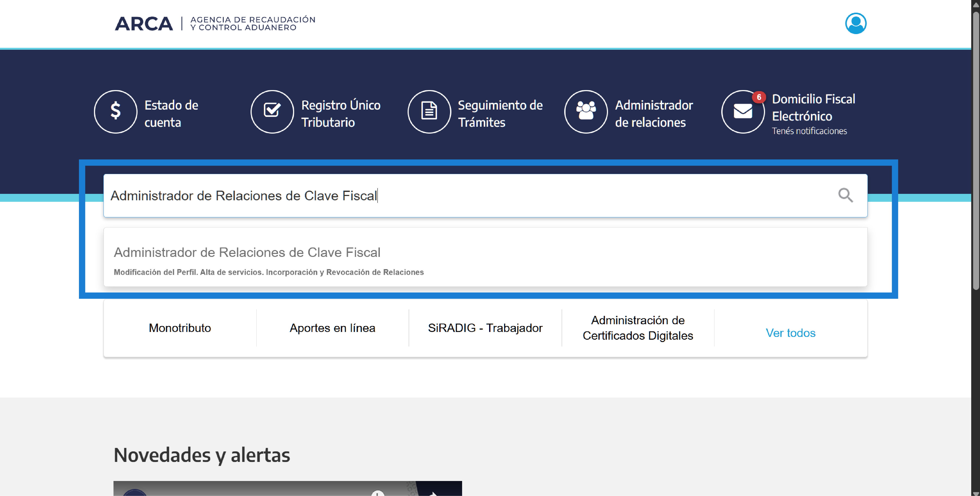Click the user profile icon top right

[x=856, y=23]
